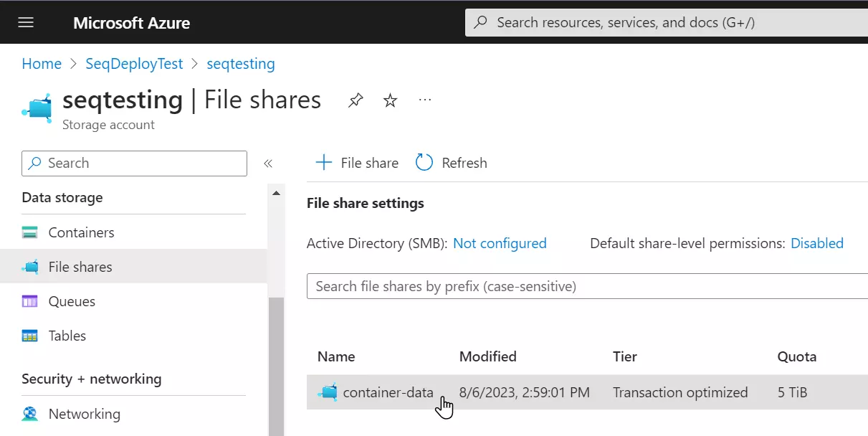Refresh the file shares list
This screenshot has width=868, height=436.
pos(452,163)
